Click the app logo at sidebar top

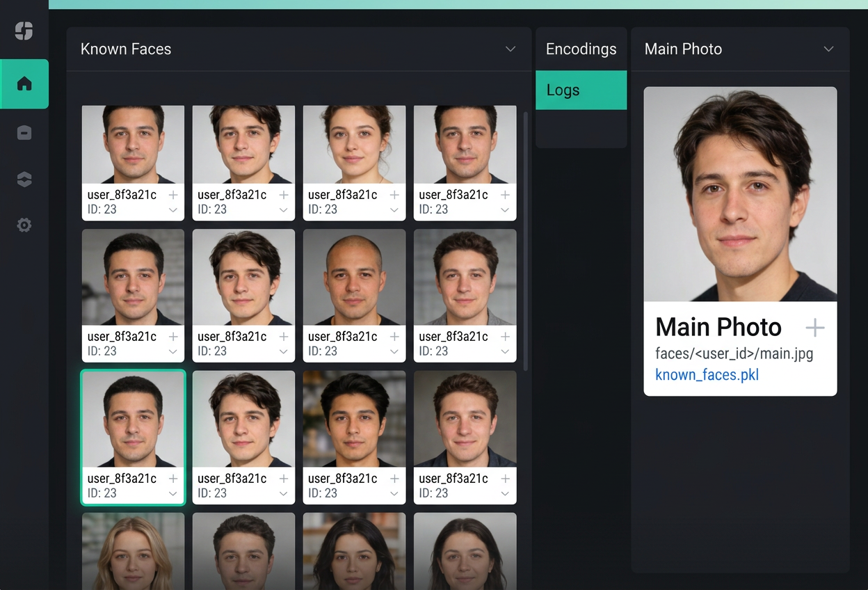pos(24,31)
